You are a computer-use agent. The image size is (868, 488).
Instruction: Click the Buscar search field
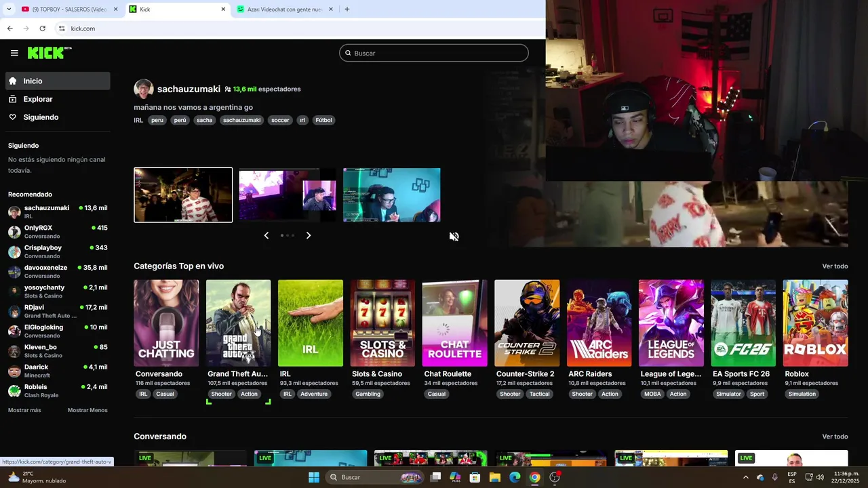(x=434, y=53)
